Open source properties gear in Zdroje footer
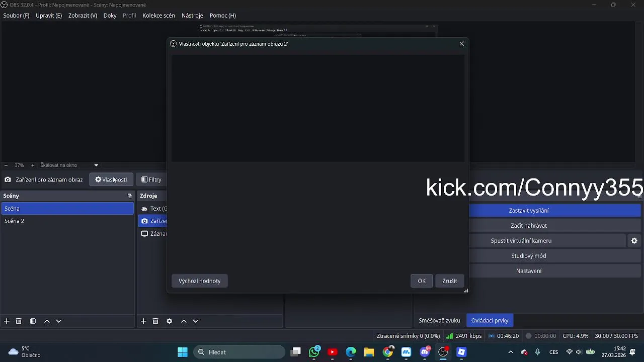The width and height of the screenshot is (644, 362). coord(170,321)
